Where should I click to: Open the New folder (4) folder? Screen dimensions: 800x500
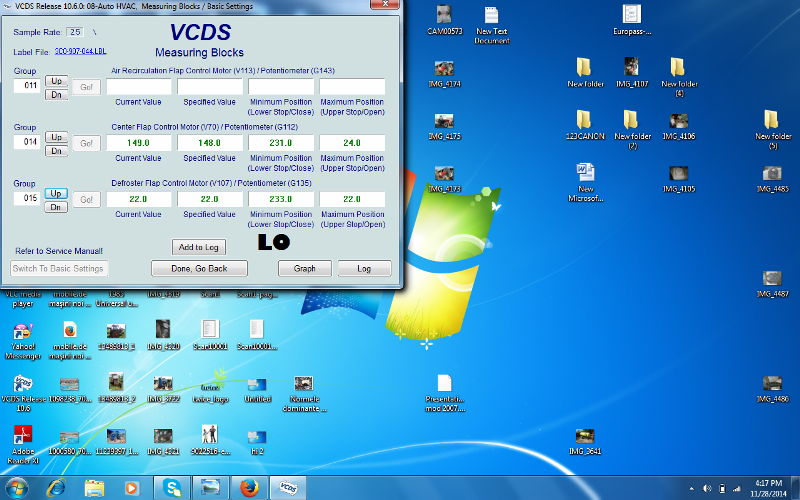[x=679, y=77]
